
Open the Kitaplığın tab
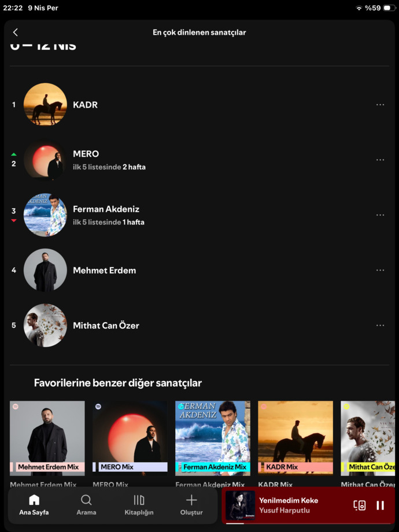[x=139, y=505]
